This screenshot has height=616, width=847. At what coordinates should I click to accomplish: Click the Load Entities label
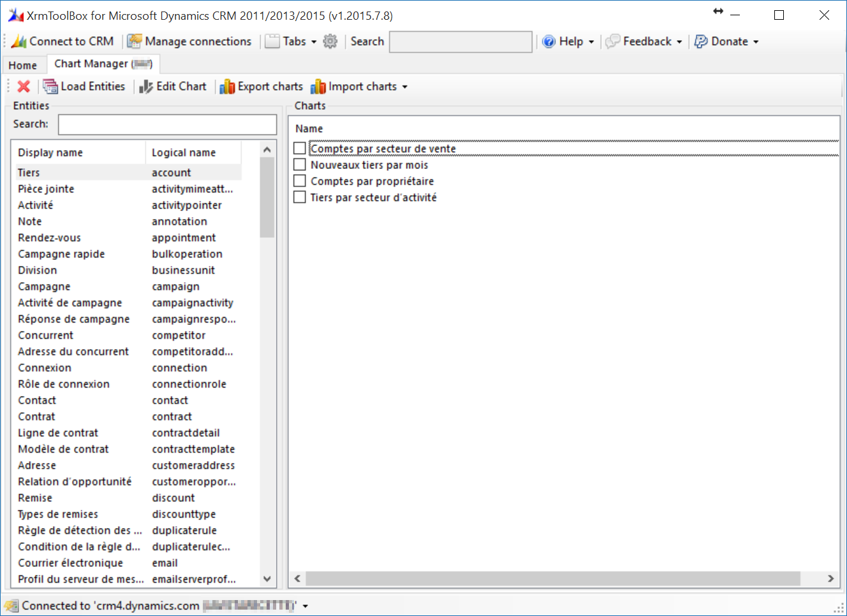coord(93,87)
